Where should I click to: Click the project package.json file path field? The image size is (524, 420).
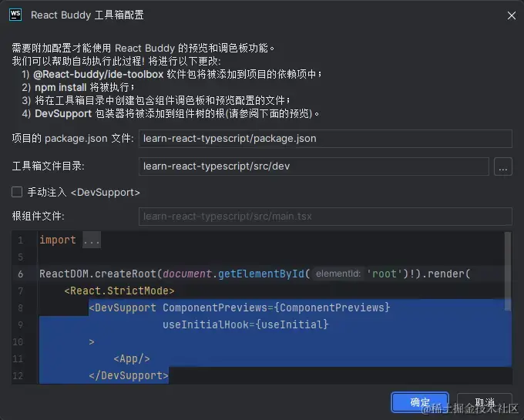325,138
